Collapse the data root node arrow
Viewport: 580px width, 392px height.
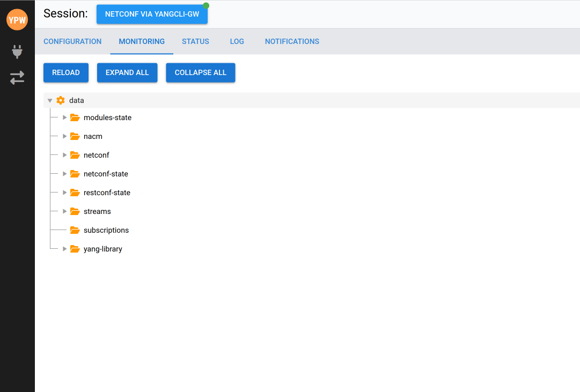click(50, 100)
